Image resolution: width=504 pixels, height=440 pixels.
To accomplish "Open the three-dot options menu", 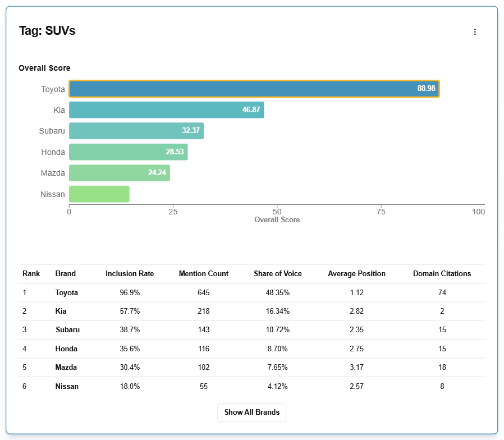I will (475, 32).
